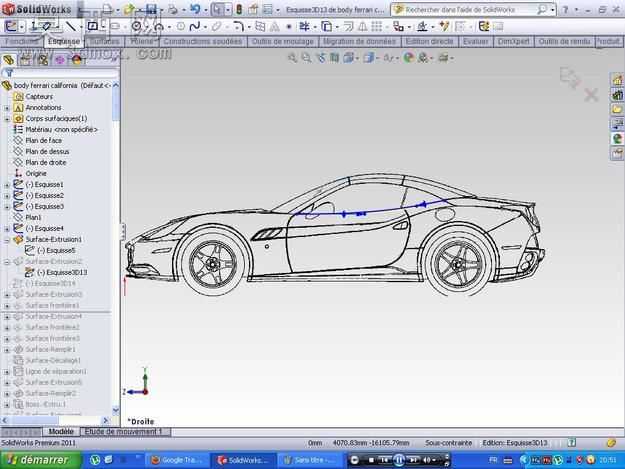Expand the (-) Esquisse4 node
Image resolution: width=625 pixels, height=469 pixels.
click(7, 229)
